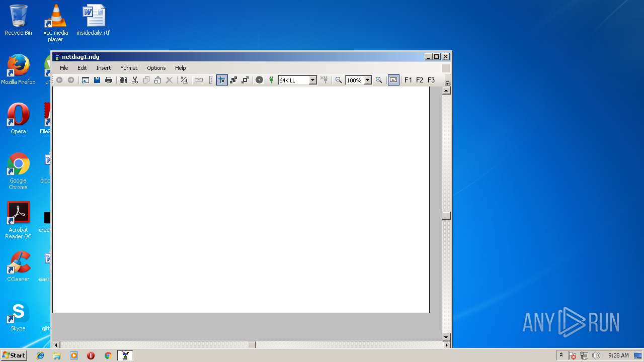Toggle the snap alignment cross icon

pos(222,80)
